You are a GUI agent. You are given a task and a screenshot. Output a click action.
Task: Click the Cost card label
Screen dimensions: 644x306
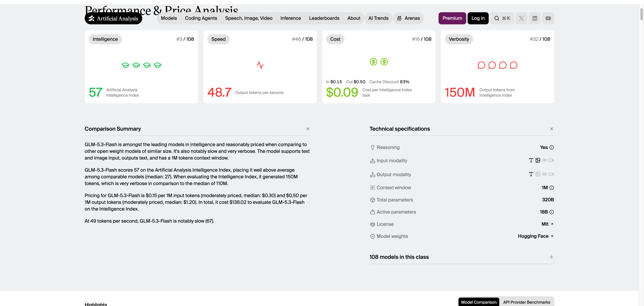(335, 39)
